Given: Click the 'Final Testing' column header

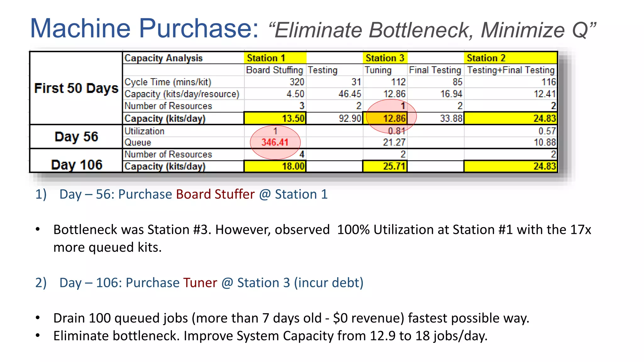Looking at the screenshot, I should tap(435, 70).
